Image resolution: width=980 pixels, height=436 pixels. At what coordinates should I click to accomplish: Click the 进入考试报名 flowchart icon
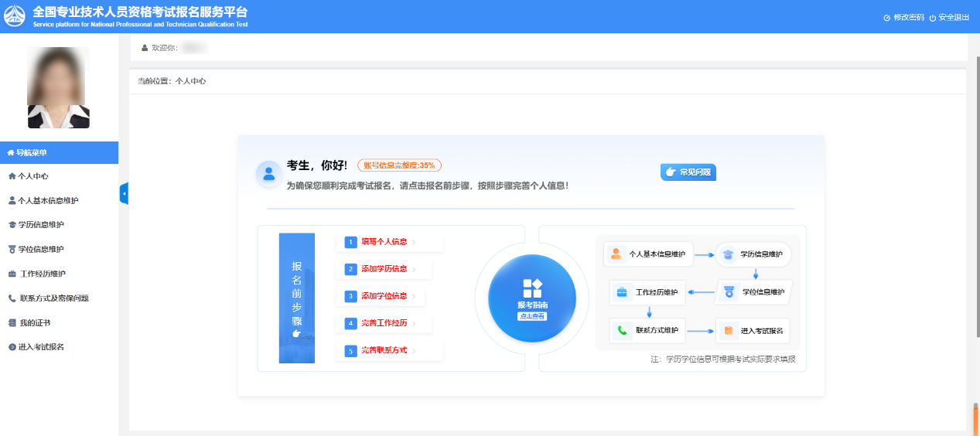point(728,331)
